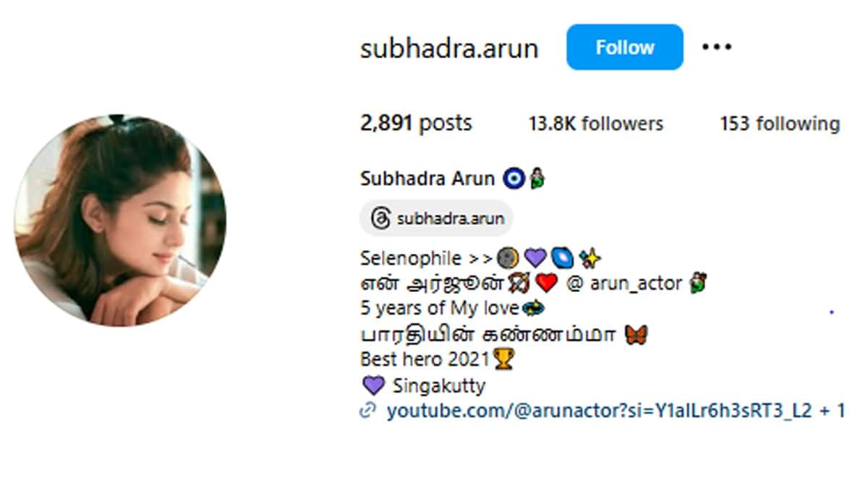Click the sparkles emoji on Selenophile line
Image resolution: width=868 pixels, height=488 pixels.
pyautogui.click(x=590, y=257)
